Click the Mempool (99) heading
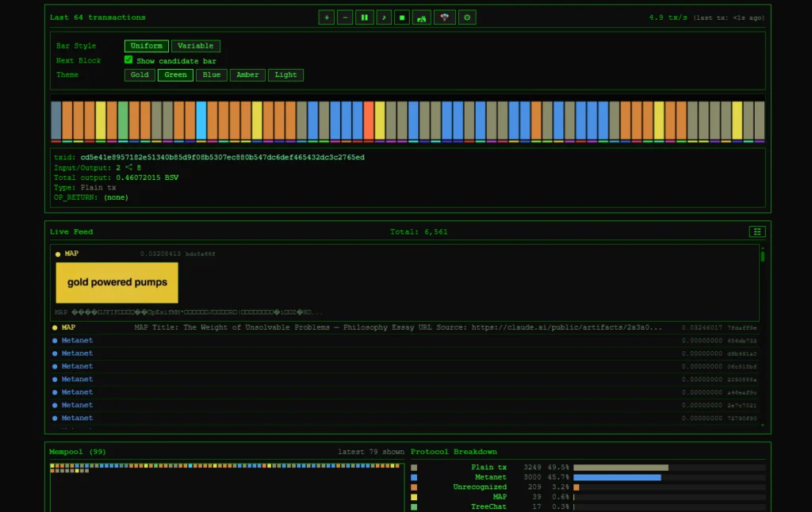 tap(78, 452)
